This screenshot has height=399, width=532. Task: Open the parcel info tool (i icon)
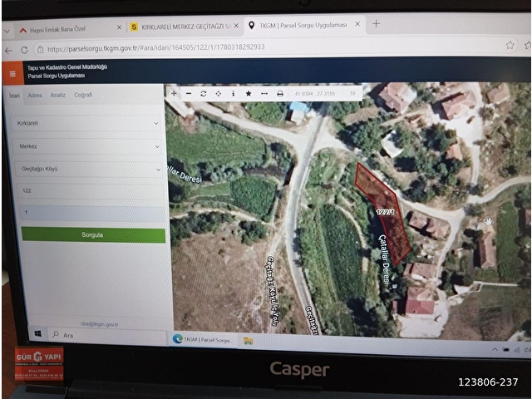(x=233, y=94)
